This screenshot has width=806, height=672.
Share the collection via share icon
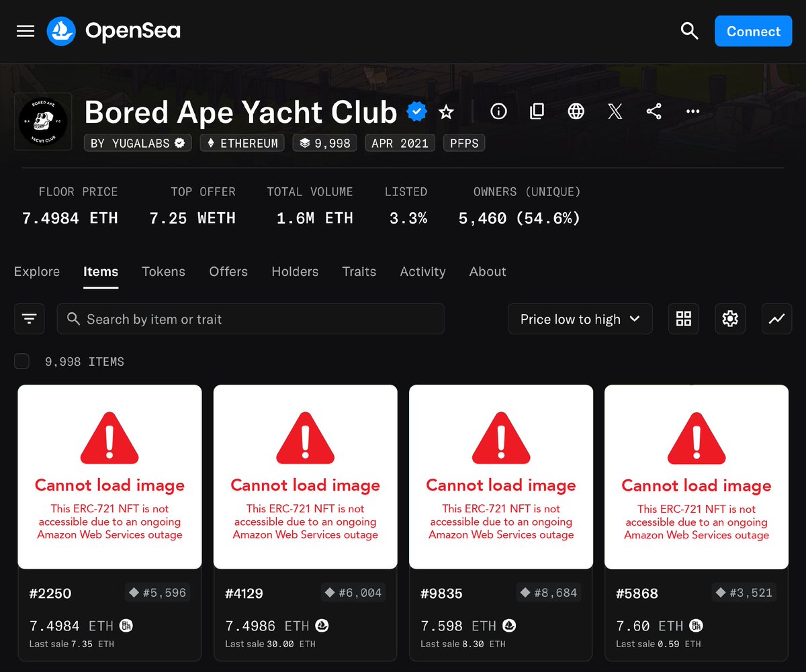654,111
